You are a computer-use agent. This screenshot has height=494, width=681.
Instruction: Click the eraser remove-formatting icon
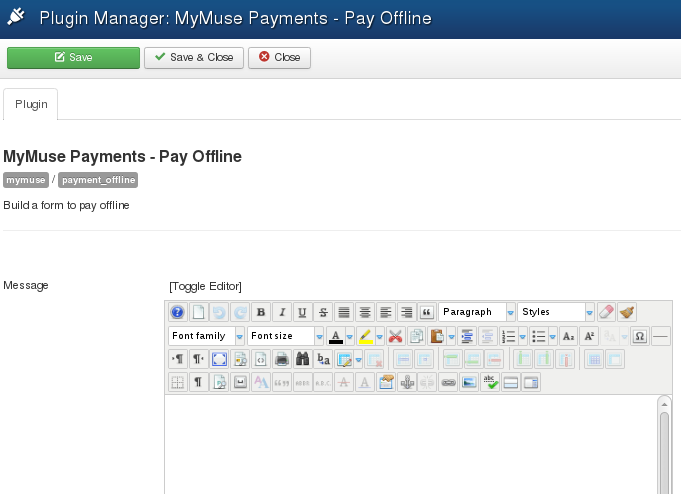tap(606, 312)
